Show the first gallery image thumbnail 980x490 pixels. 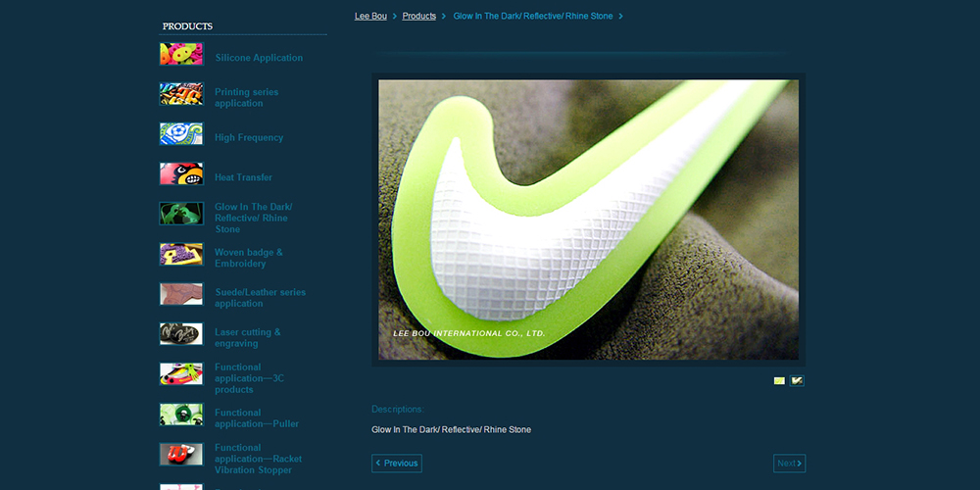(779, 380)
